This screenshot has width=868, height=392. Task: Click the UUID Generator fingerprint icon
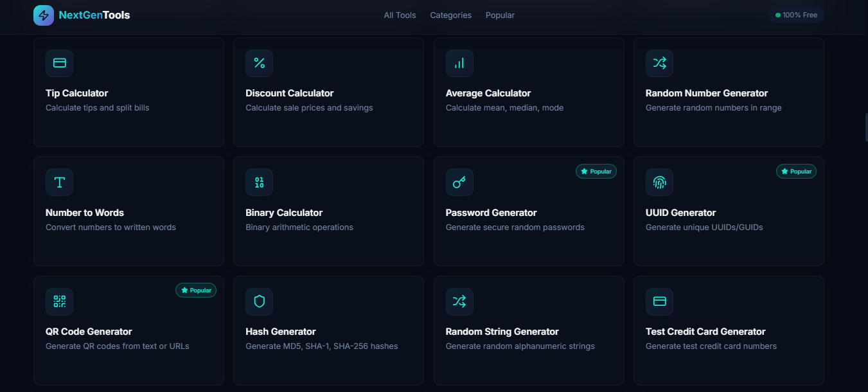659,182
